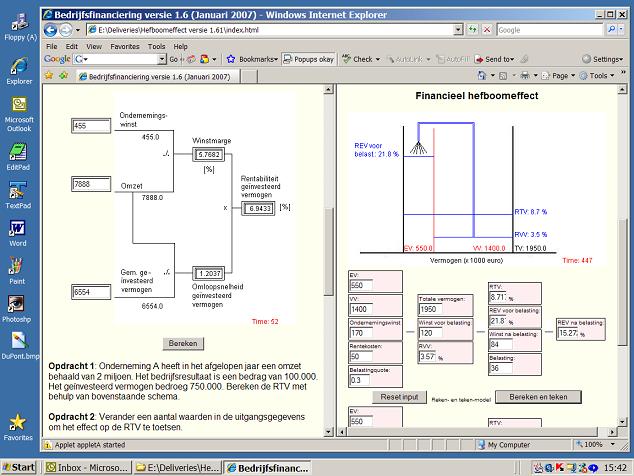Select the Bedrijfsfinanciering versie 1.6 tab
Image resolution: width=634 pixels, height=476 pixels.
point(158,76)
